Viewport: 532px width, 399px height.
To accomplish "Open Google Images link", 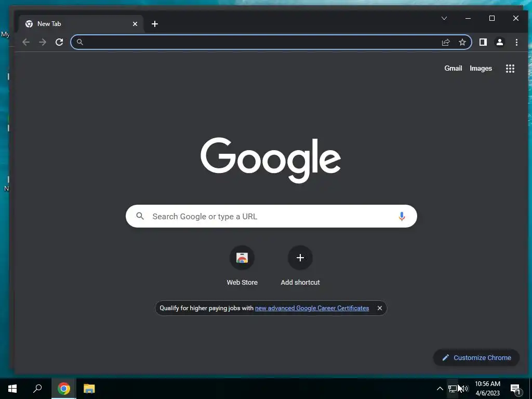I will [x=481, y=69].
